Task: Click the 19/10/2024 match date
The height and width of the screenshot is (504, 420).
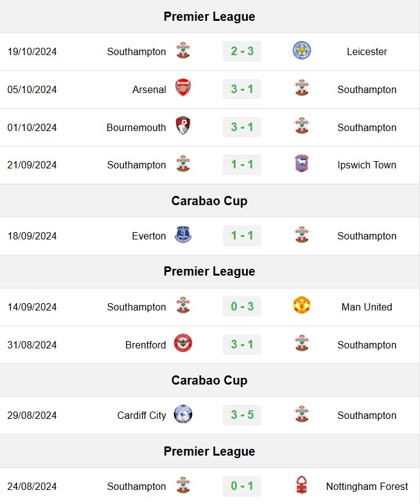Action: pyautogui.click(x=32, y=51)
